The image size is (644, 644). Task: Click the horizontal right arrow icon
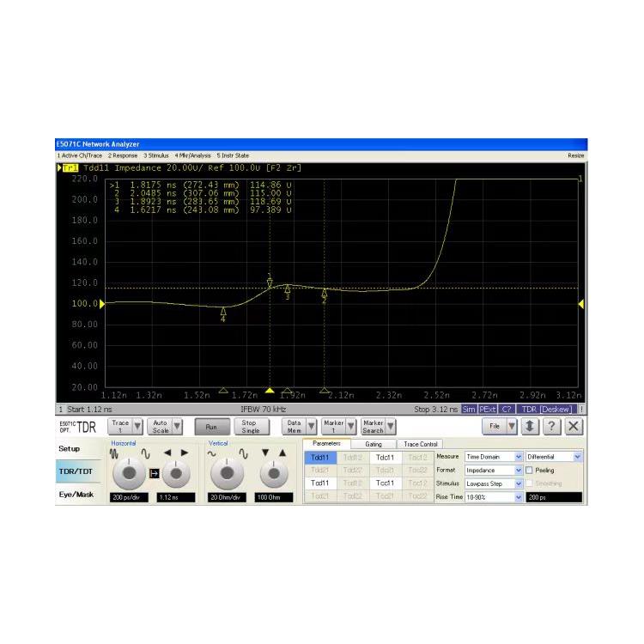184,453
